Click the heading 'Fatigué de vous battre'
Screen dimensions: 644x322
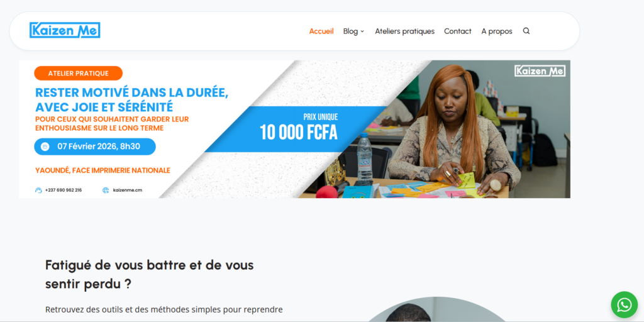[150, 274]
